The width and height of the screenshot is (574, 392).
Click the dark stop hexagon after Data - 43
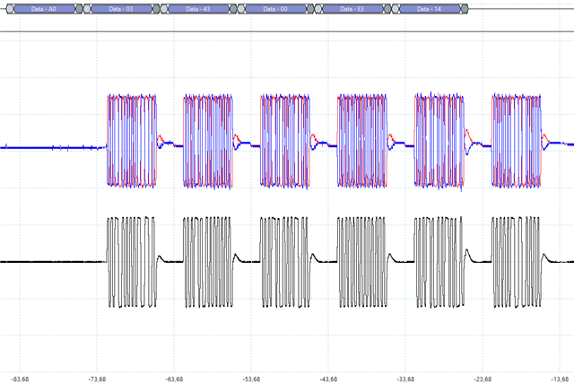pos(233,9)
